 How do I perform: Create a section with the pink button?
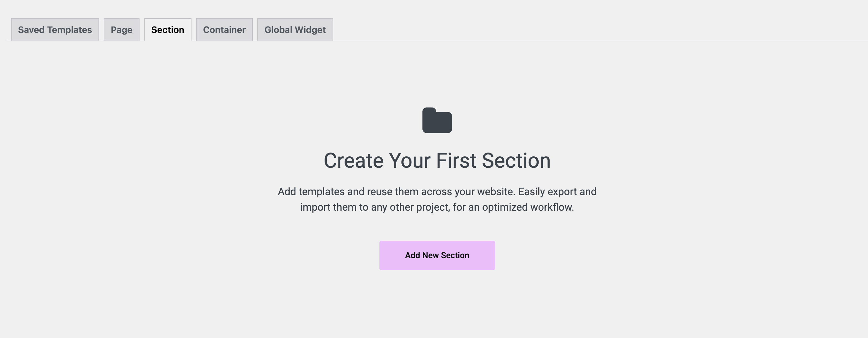pos(437,255)
